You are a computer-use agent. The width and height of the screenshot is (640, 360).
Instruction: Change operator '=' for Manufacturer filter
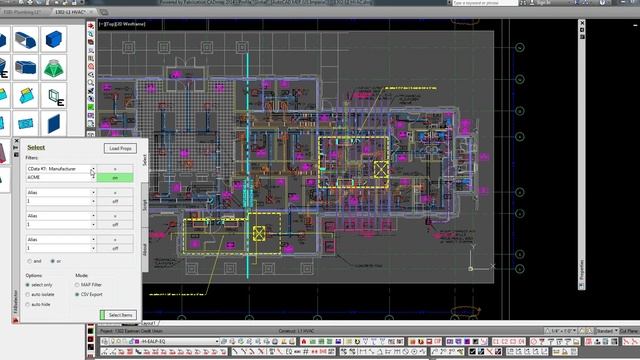(115, 169)
